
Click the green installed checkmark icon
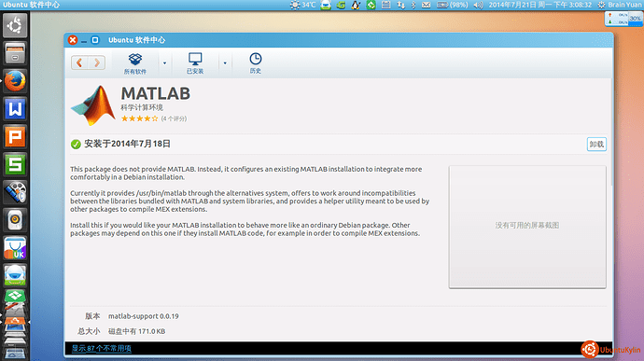pyautogui.click(x=76, y=145)
